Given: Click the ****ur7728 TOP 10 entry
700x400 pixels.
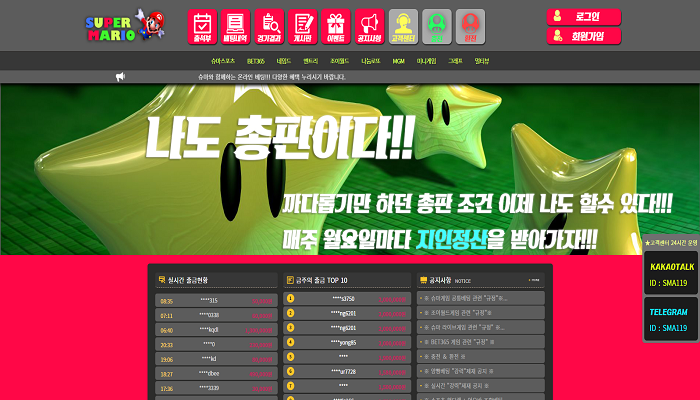Looking at the screenshot, I should (347, 371).
